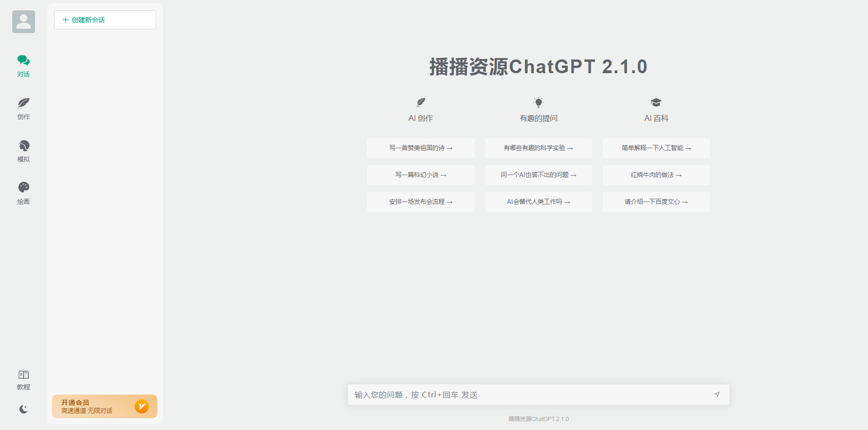The image size is (868, 430).
Task: Click the 有趣的提问 column label
Action: click(x=539, y=118)
